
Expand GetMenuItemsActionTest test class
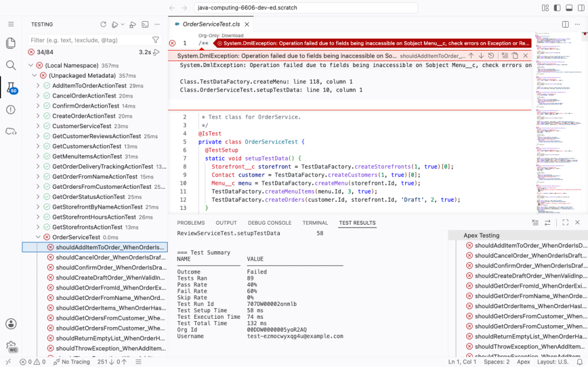38,156
